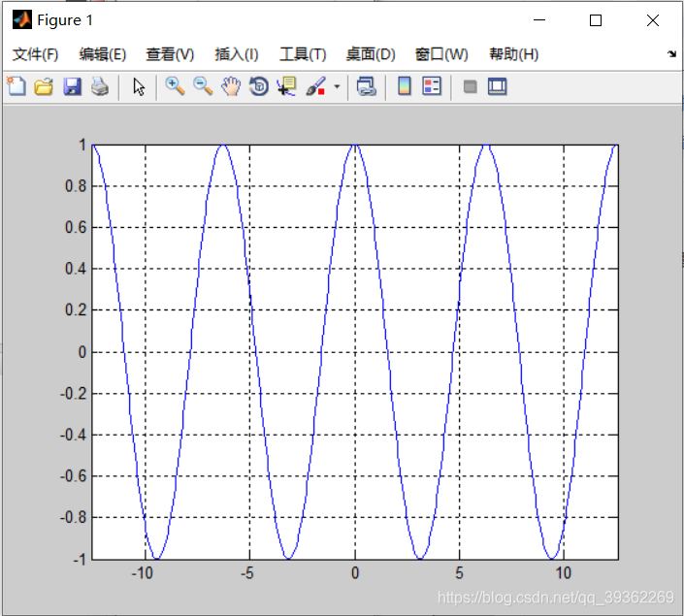Click the y-axis tick label -0.2
The height and width of the screenshot is (616, 684).
point(74,394)
